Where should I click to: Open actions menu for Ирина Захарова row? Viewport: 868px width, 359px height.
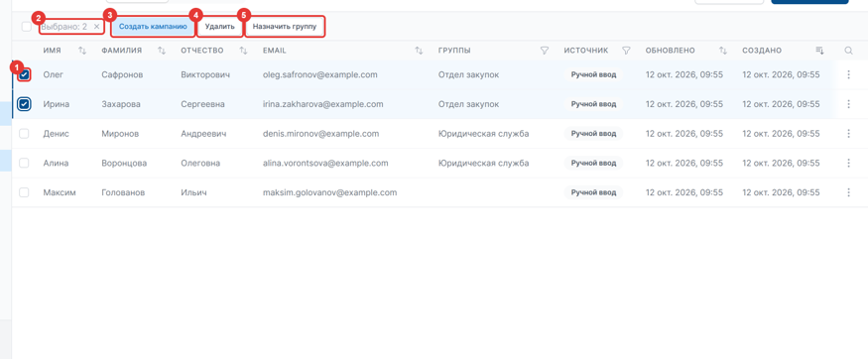pyautogui.click(x=848, y=104)
